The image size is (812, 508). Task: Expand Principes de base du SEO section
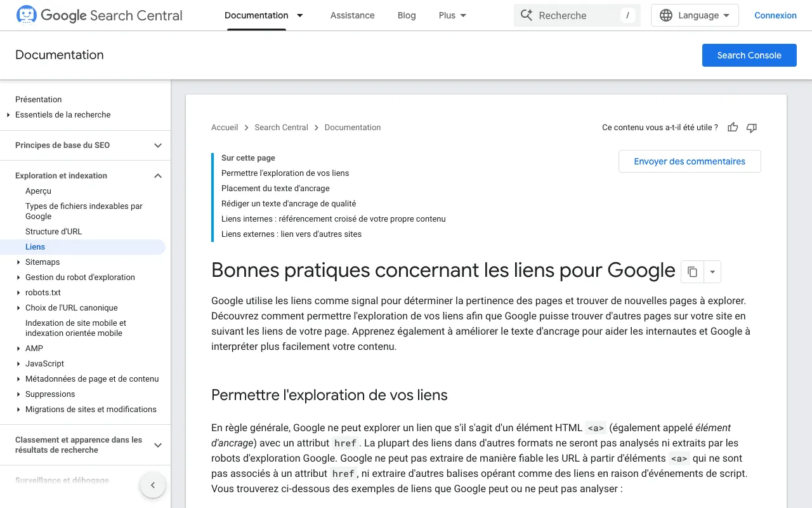click(x=158, y=145)
